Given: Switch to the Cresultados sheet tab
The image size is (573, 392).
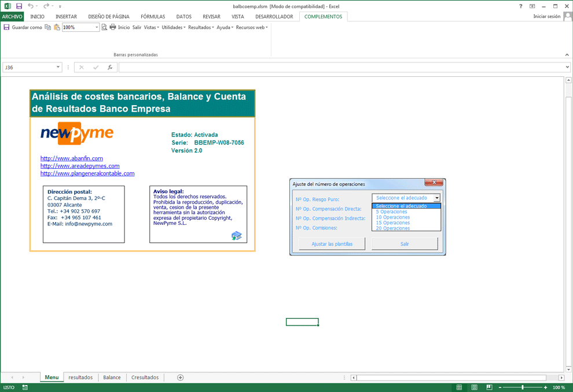Looking at the screenshot, I should 145,378.
